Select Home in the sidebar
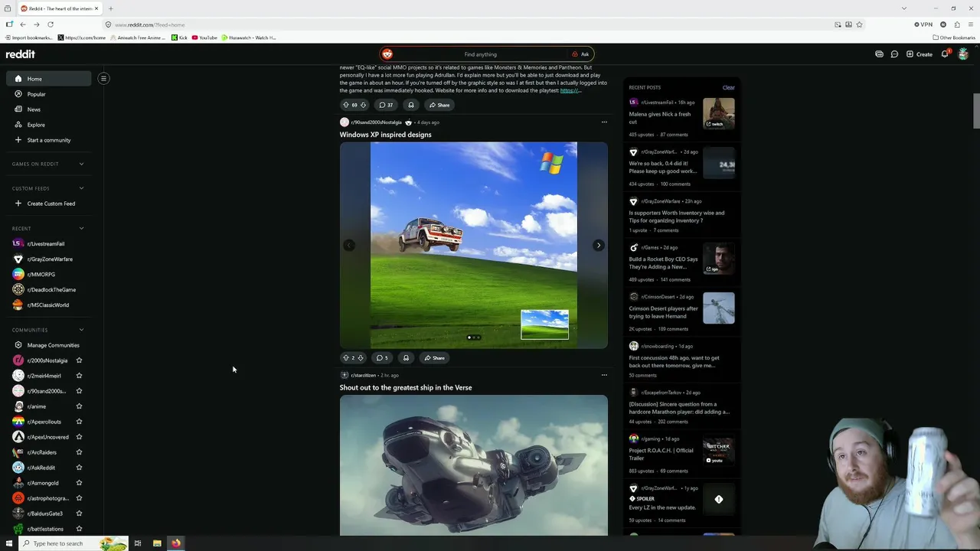This screenshot has height=551, width=980. [48, 79]
